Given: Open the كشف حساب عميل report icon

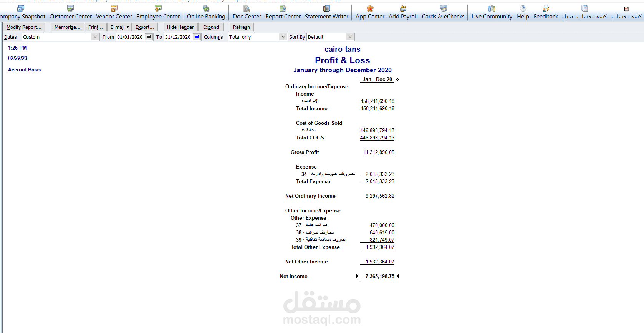Looking at the screenshot, I should pos(585,8).
